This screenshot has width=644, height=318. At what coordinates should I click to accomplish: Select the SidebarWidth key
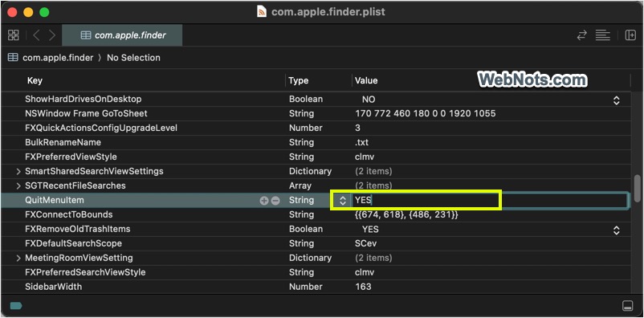[x=53, y=287]
